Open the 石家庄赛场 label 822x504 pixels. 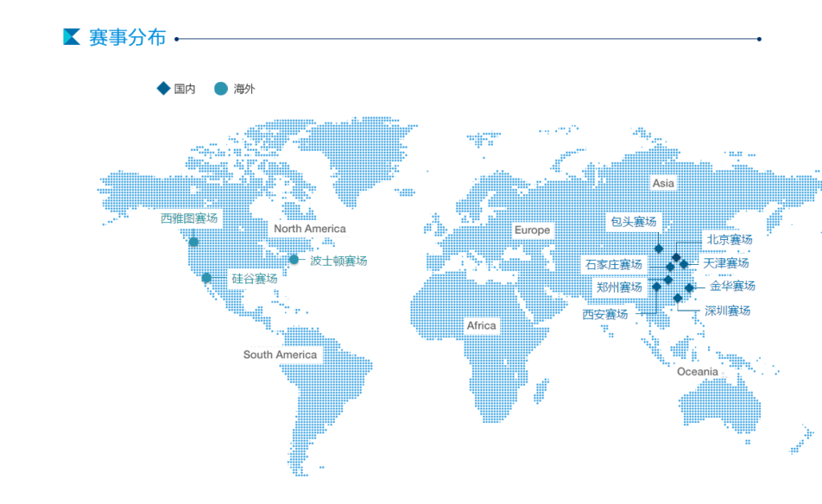coord(613,264)
